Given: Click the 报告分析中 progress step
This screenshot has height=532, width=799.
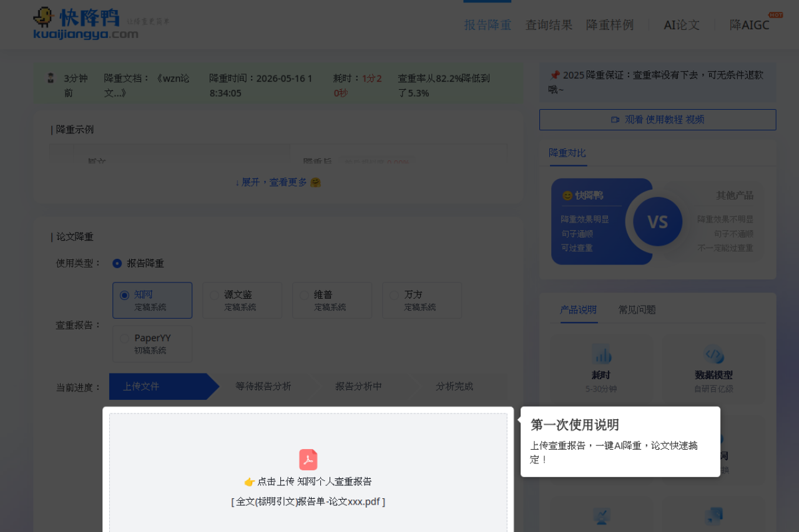Looking at the screenshot, I should pos(359,387).
